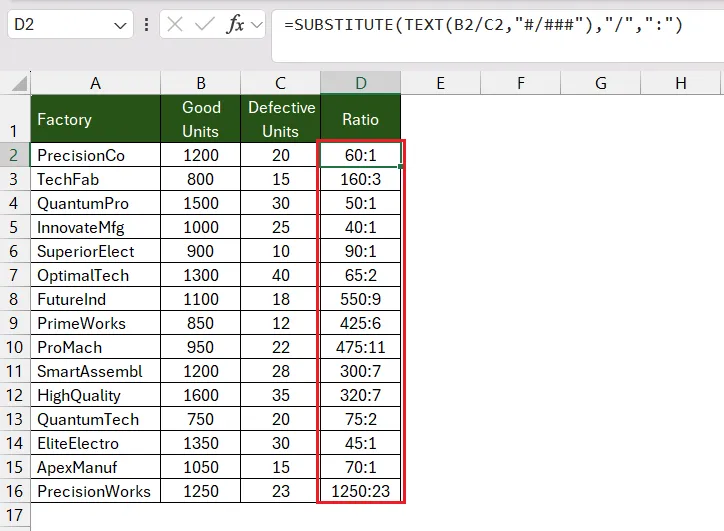
Task: Click the Cancel X icon in formula bar
Action: coord(175,24)
